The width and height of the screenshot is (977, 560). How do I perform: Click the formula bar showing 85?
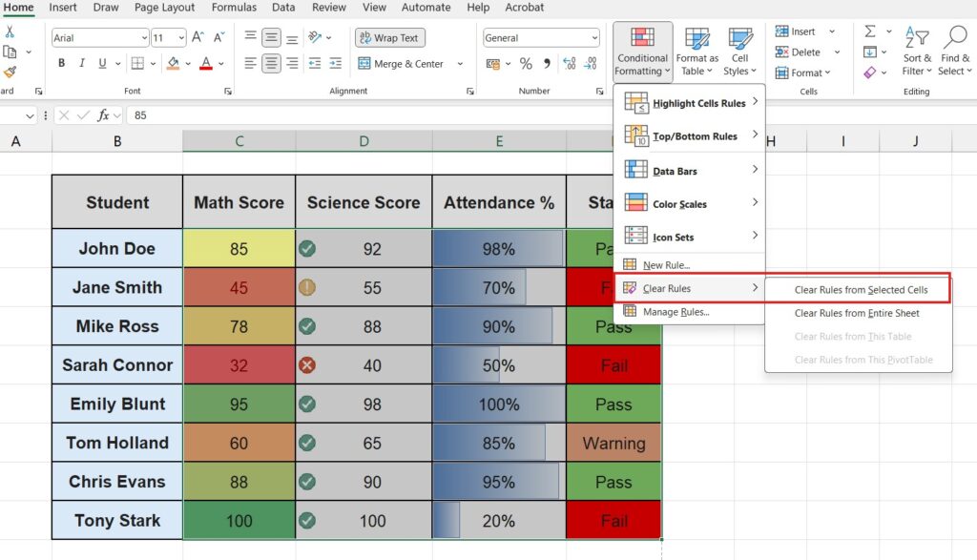[382, 115]
